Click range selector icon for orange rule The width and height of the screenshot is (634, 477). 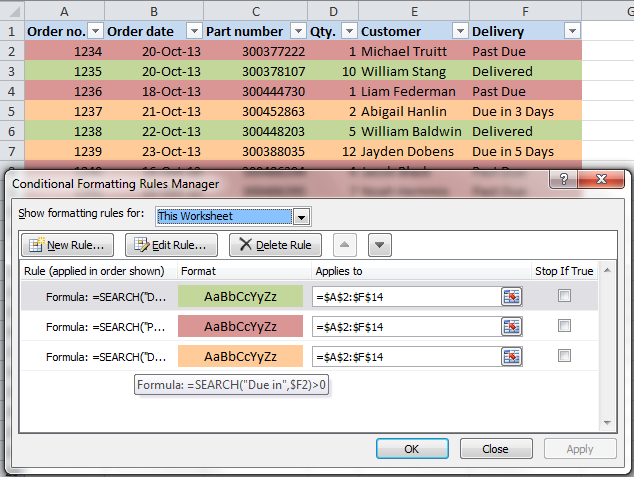click(512, 356)
